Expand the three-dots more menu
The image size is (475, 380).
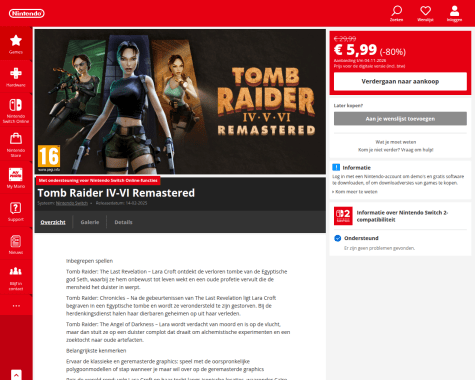pyautogui.click(x=16, y=306)
